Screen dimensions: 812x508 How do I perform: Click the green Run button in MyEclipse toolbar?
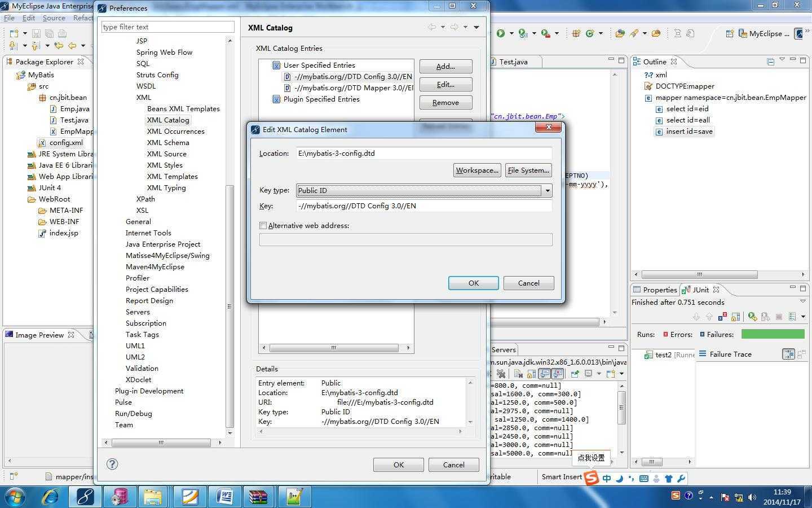click(500, 33)
